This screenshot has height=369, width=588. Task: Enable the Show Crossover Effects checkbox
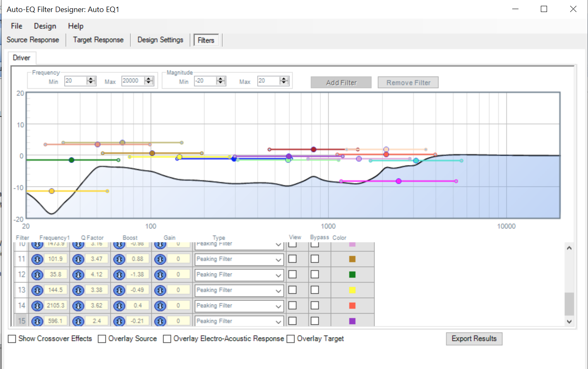12,339
